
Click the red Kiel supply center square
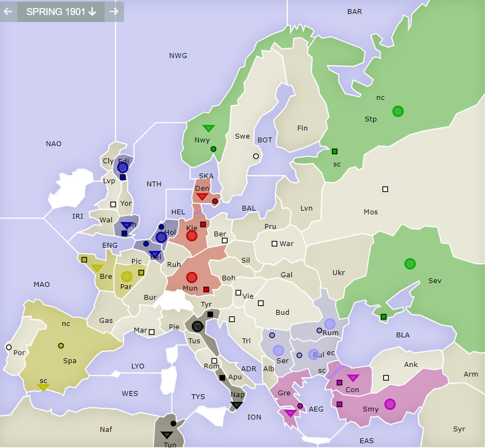click(x=203, y=225)
